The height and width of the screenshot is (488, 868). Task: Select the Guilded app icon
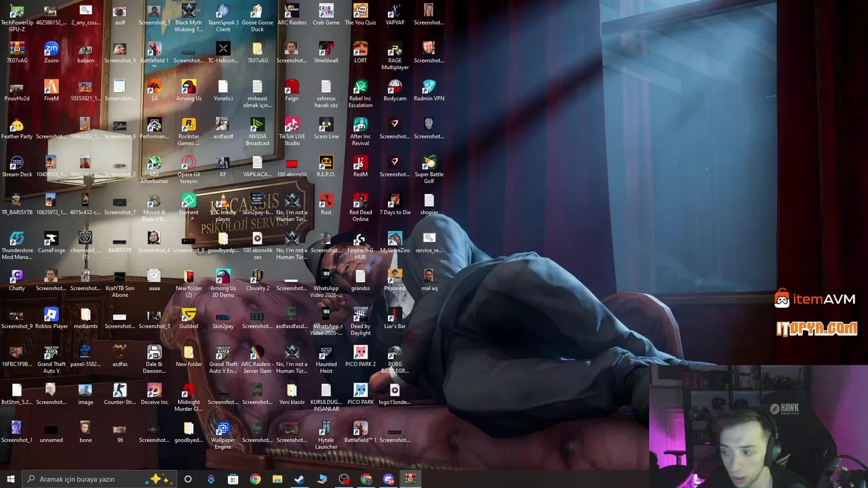189,318
